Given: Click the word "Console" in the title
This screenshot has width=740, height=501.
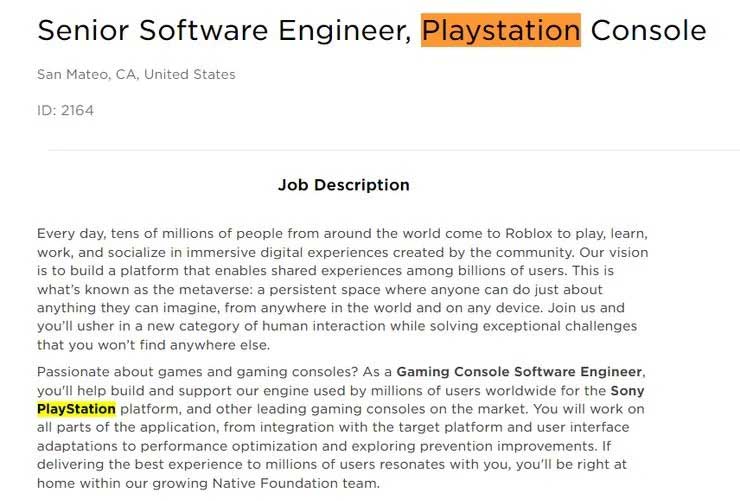Looking at the screenshot, I should [648, 30].
